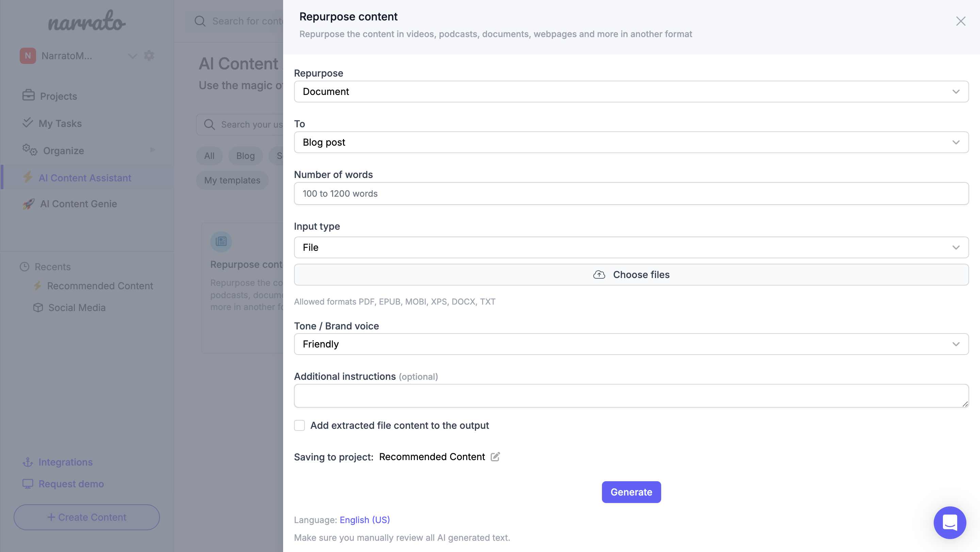Expand the Organize submenu arrow
This screenshot has width=980, height=552.
point(152,150)
